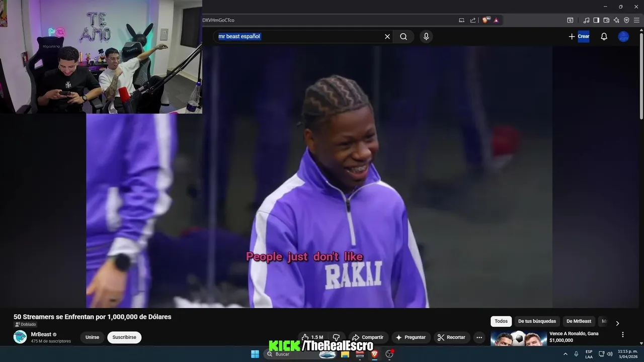The width and height of the screenshot is (644, 362).
Task: Open the media playlist music-note icon
Action: click(x=586, y=20)
